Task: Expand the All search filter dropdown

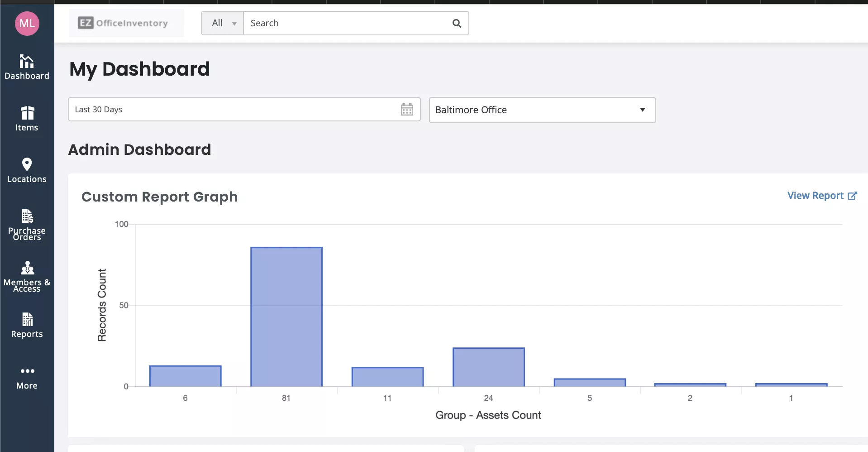Action: 223,23
